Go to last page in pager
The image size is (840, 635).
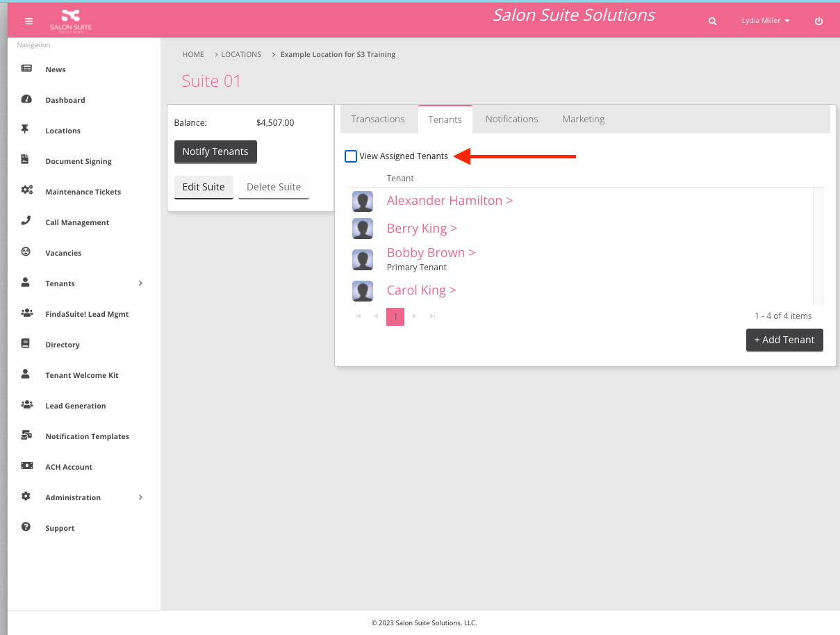[x=432, y=316]
